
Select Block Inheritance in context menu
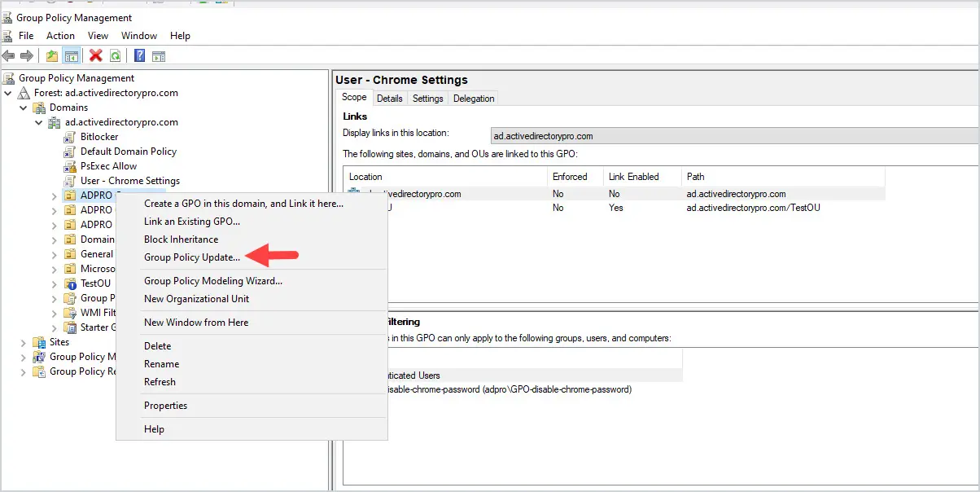pyautogui.click(x=181, y=239)
